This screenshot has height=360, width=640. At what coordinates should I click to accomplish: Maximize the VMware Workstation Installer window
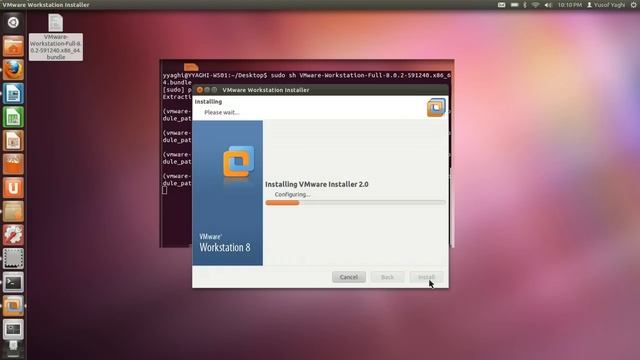(214, 90)
